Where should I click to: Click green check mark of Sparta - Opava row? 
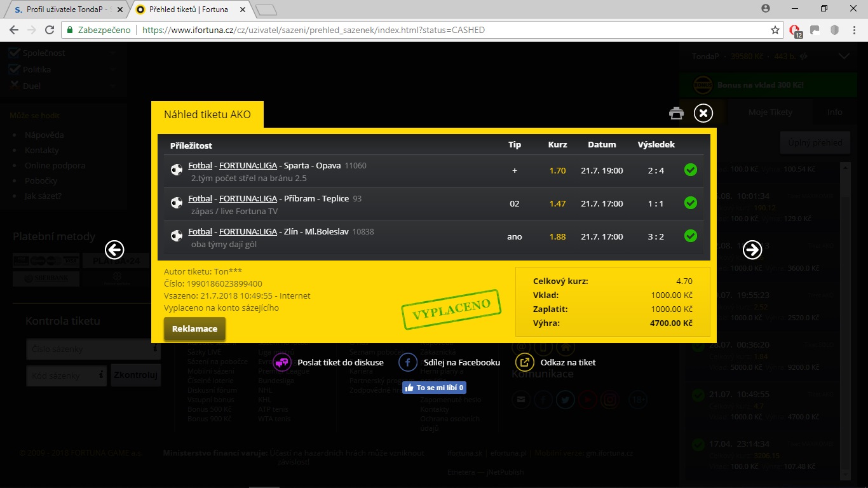coord(691,170)
